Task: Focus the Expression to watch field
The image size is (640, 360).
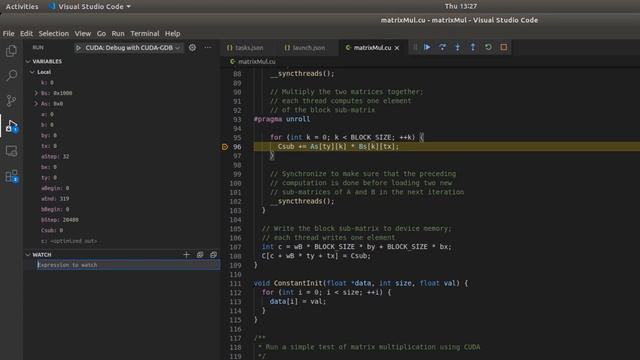Action: coord(128,265)
